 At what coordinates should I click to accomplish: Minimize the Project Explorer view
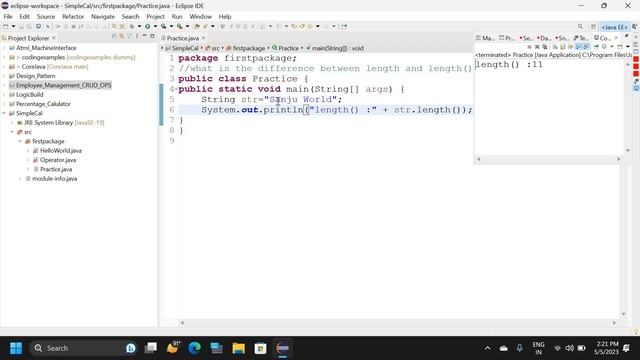(x=144, y=36)
